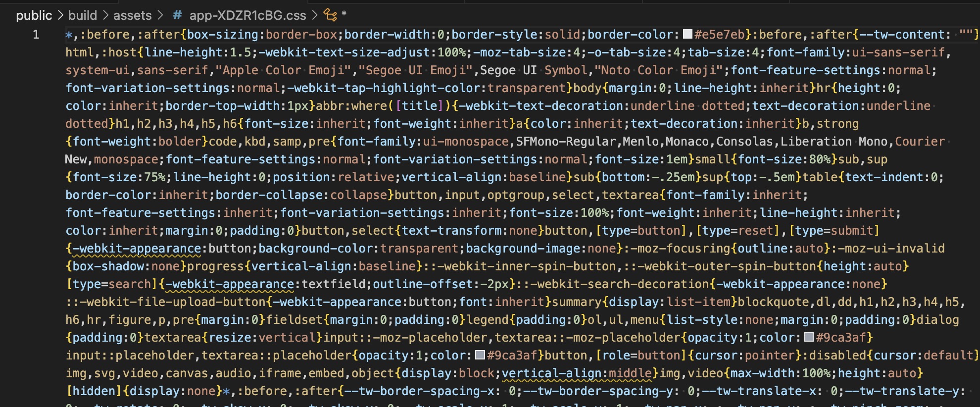Place cursor on the "border-box" value

point(301,35)
